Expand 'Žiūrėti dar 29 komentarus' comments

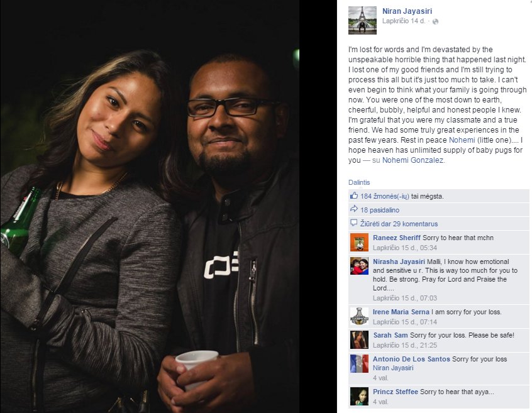(x=399, y=224)
